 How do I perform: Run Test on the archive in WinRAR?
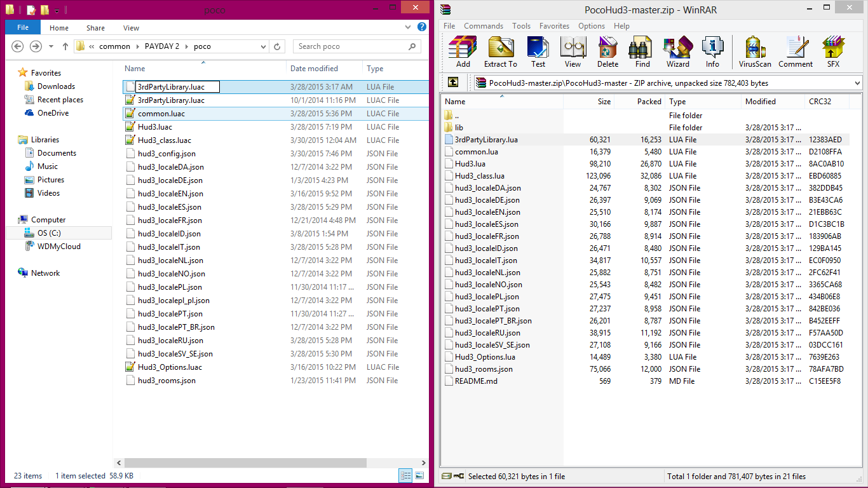coord(538,52)
